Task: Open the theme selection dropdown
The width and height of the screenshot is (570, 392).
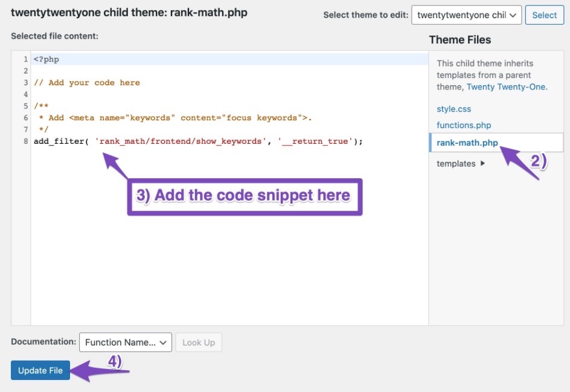Action: tap(466, 15)
